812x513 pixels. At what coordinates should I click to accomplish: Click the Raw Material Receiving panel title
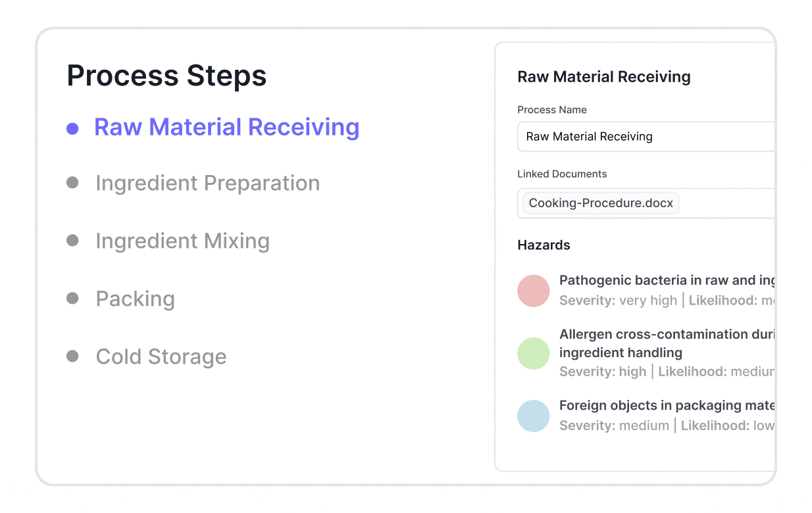tap(604, 77)
